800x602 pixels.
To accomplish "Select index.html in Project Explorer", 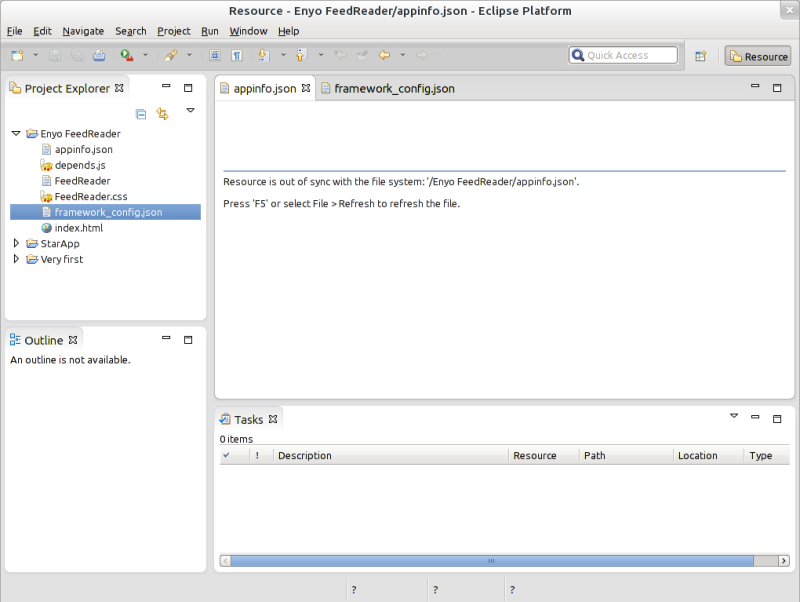I will pyautogui.click(x=78, y=228).
